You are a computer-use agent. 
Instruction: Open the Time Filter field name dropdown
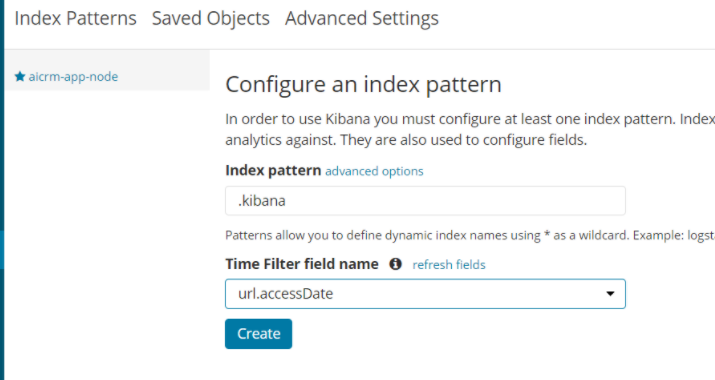point(425,294)
